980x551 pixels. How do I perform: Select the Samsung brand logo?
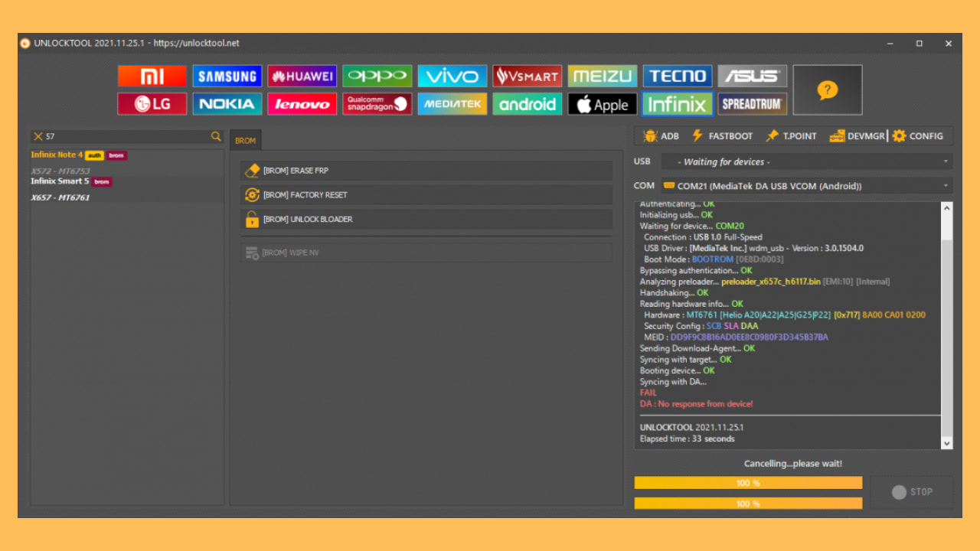(x=227, y=76)
